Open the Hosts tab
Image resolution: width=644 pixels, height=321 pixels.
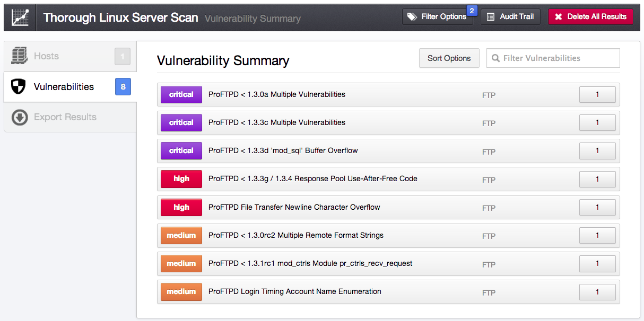(x=70, y=56)
